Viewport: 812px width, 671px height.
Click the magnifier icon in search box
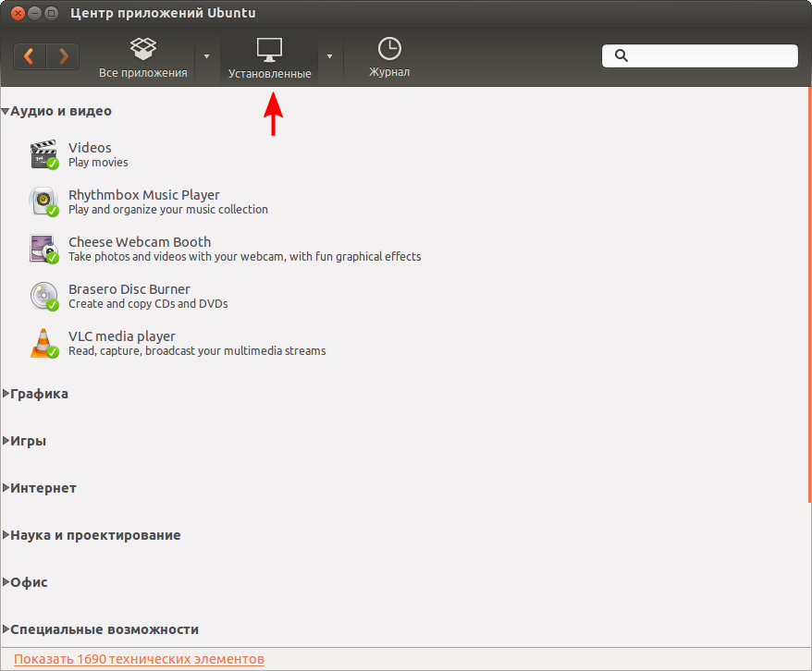coord(621,55)
